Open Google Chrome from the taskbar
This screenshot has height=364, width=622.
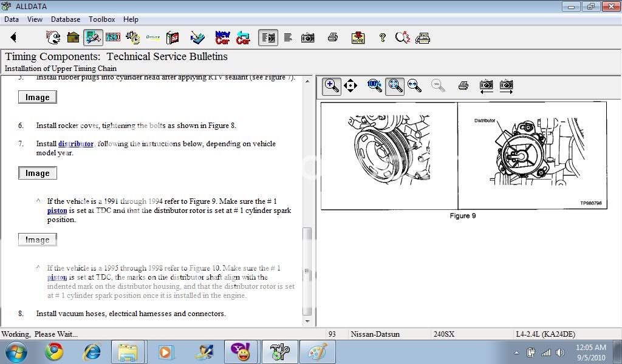click(54, 352)
